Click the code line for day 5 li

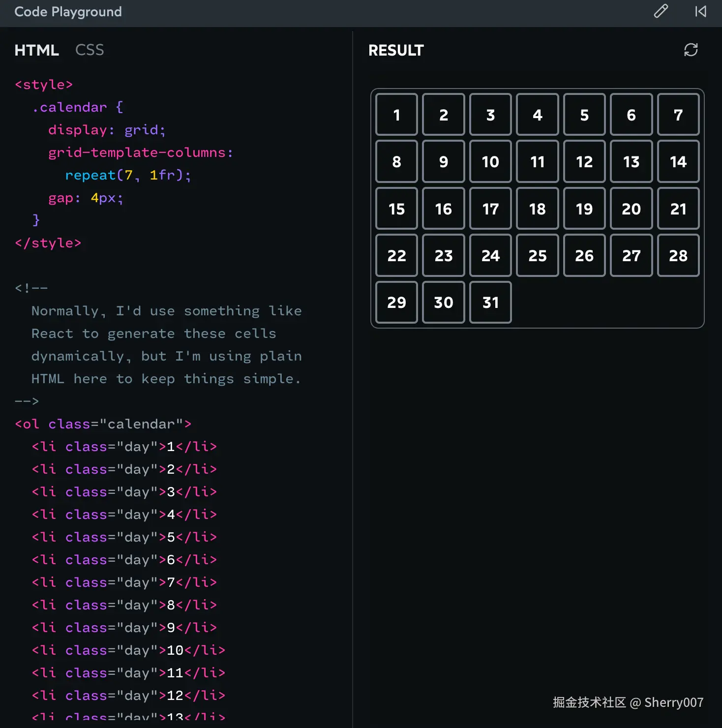[124, 537]
